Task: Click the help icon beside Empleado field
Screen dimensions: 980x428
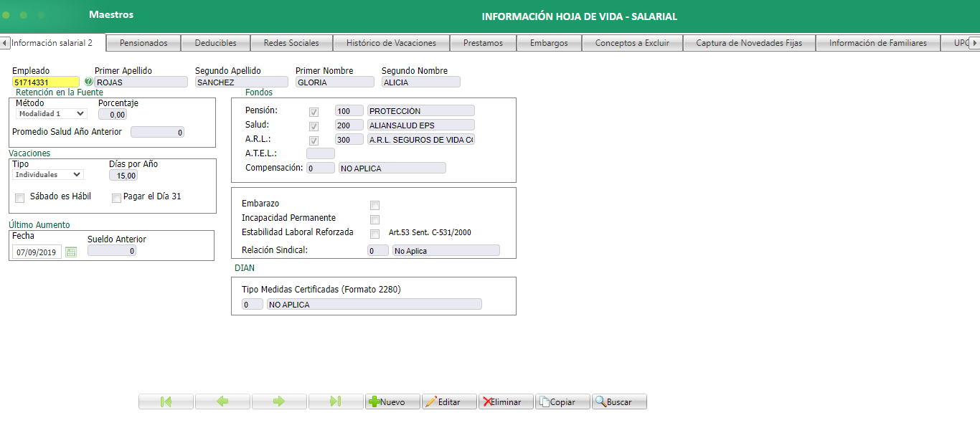Action: 89,82
